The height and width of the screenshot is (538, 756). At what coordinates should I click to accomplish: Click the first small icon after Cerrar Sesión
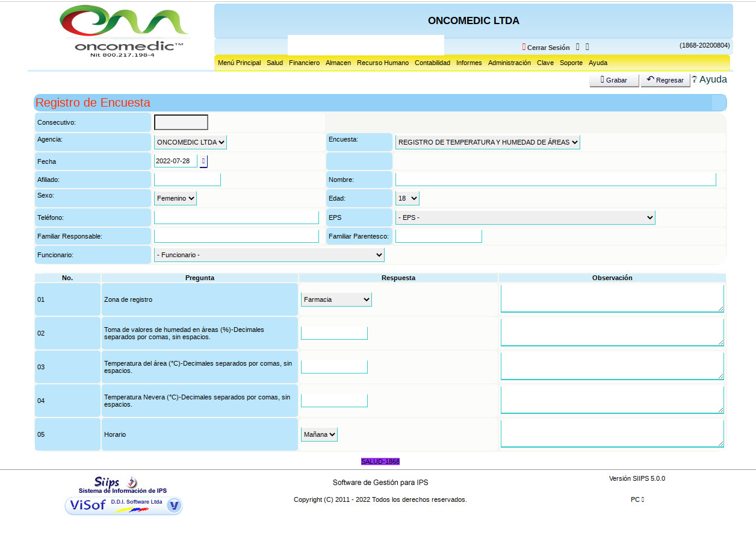578,47
